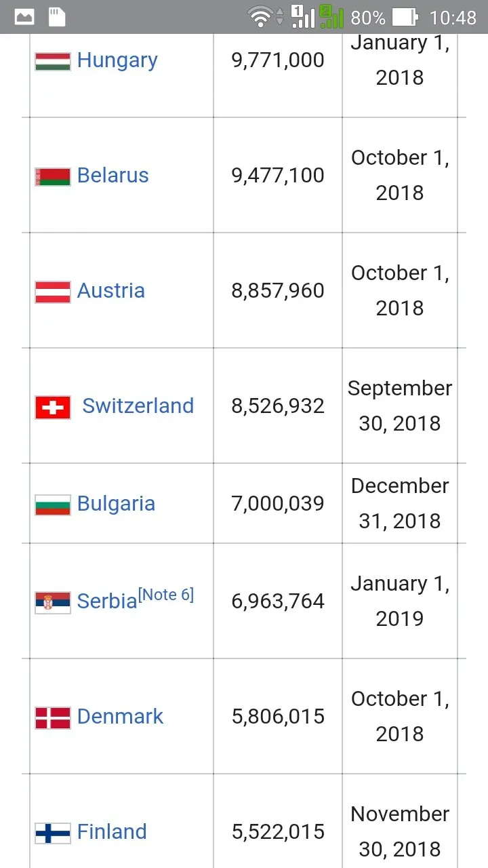Tap the Bulgaria flag icon
Screen dimensions: 488x868
click(x=53, y=505)
